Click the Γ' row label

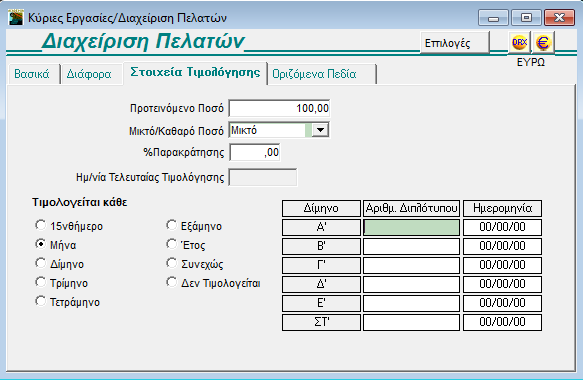point(321,265)
